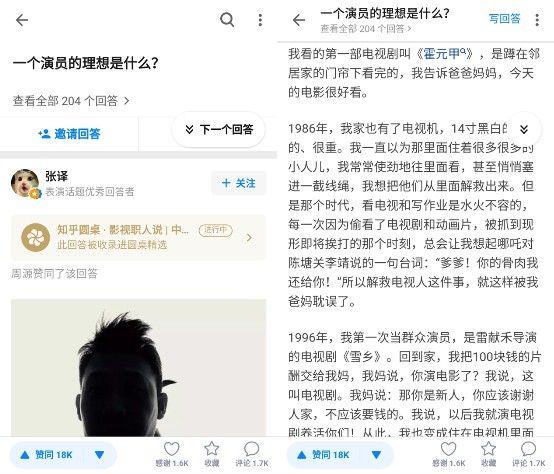This screenshot has width=554, height=474.
Task: Tap the back arrow on the left screen
Action: [22, 20]
